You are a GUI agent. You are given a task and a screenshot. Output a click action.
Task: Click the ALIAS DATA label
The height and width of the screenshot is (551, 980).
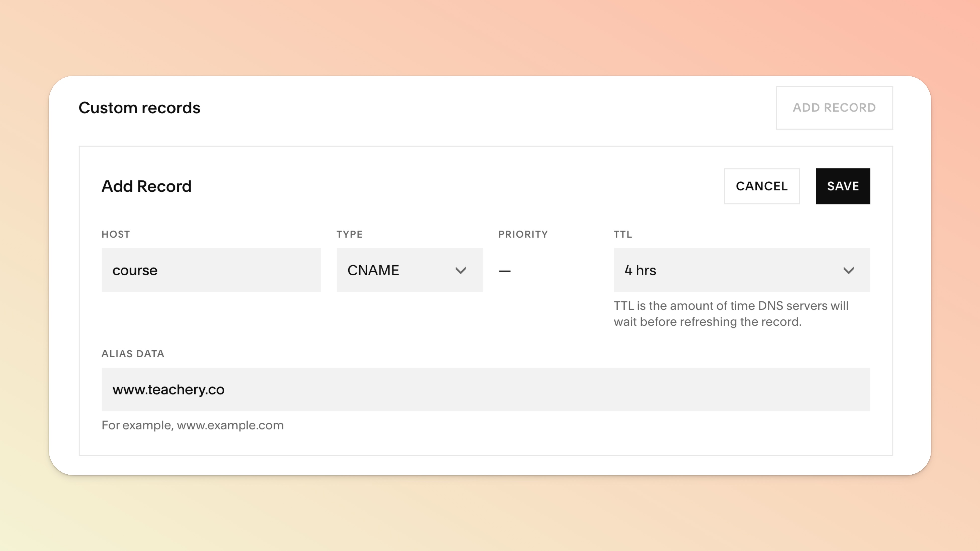click(132, 354)
